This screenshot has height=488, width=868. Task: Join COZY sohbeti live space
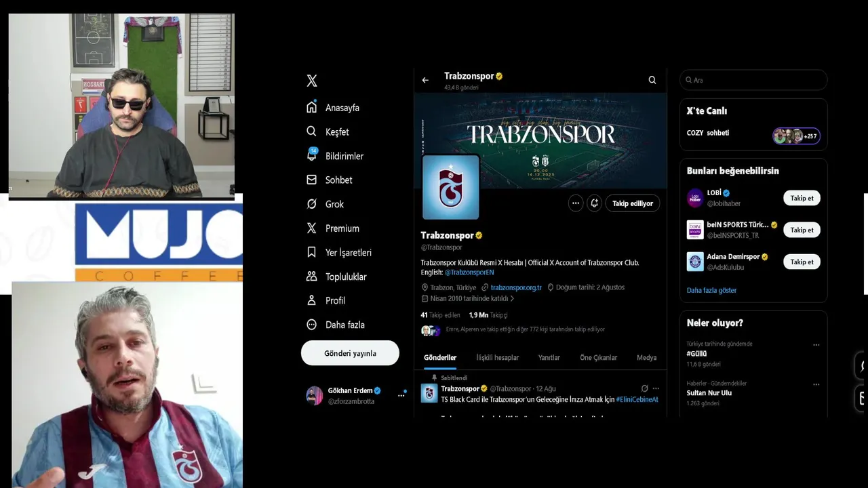click(708, 133)
